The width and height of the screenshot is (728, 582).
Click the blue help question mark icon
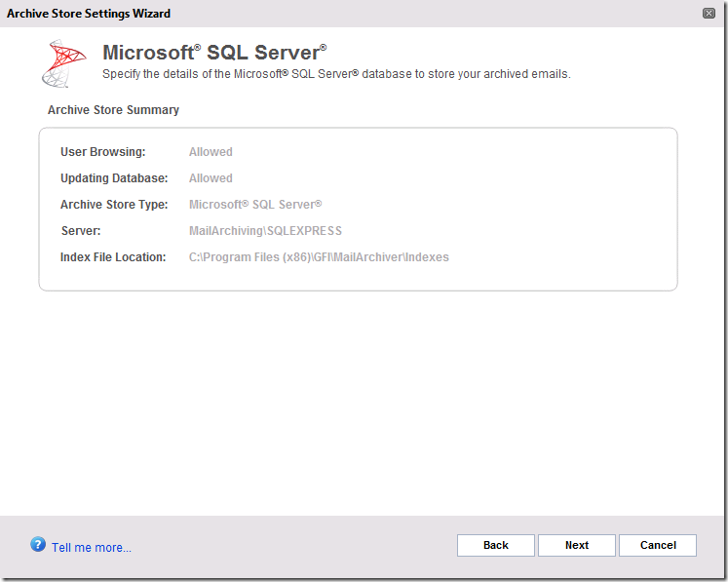38,544
